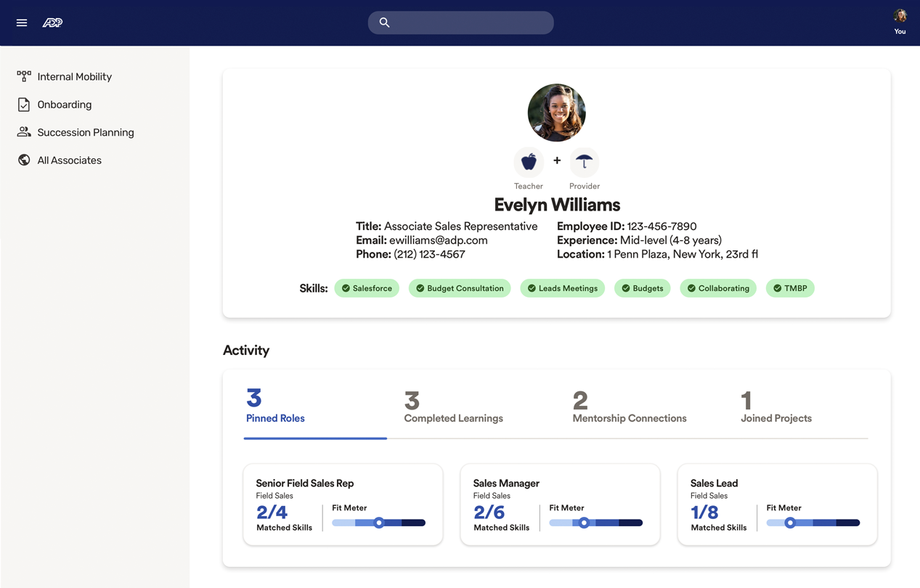Click the Senior Field Sales Rep Fit Meter handle
Viewport: 920px width, 588px height.
click(379, 523)
